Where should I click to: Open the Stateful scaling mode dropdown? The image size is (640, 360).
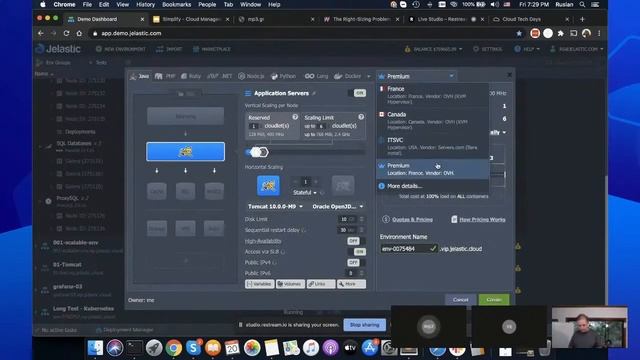coord(305,193)
